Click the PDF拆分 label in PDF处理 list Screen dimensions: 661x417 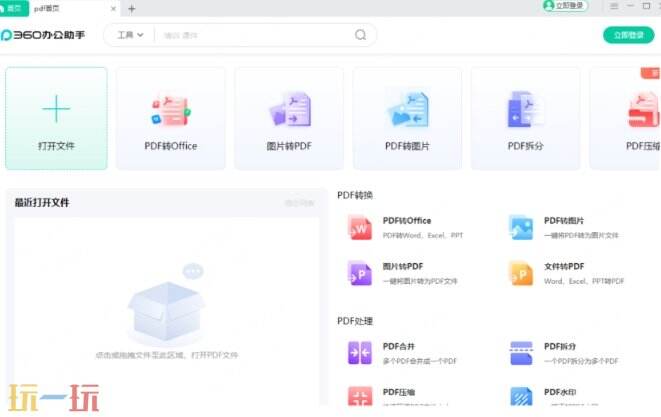560,346
